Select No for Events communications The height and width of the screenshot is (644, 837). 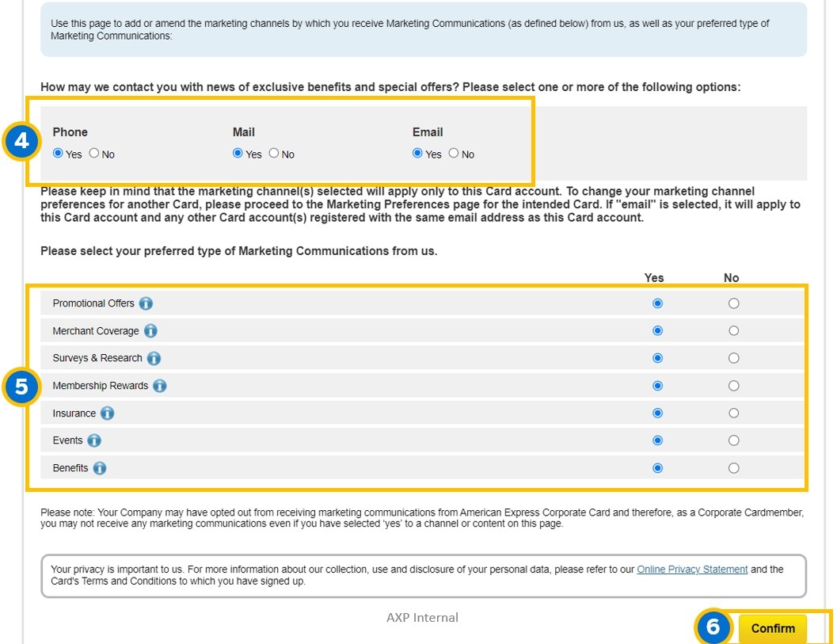(733, 440)
